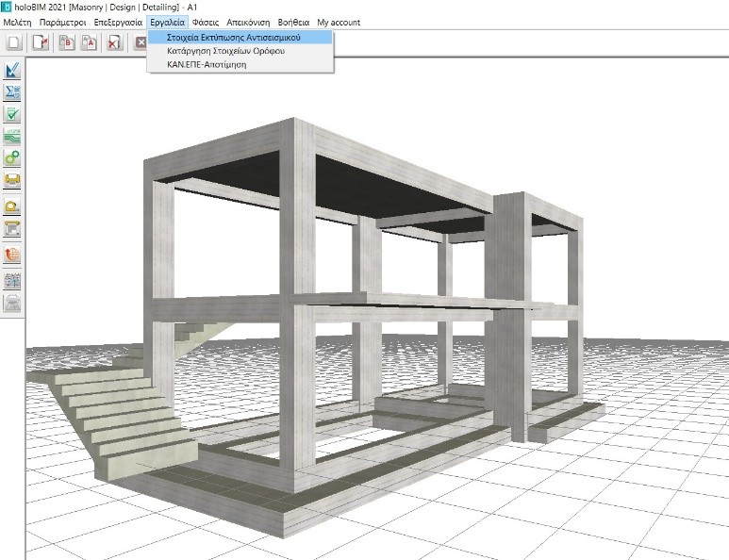Viewport: 729px width, 560px height.
Task: Click the floor plan layout sidebar icon
Action: click(12, 229)
